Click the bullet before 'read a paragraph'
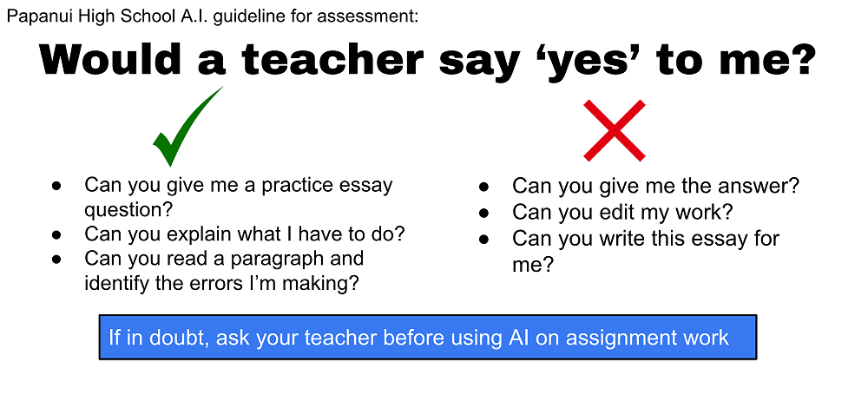The width and height of the screenshot is (868, 395). click(x=57, y=259)
